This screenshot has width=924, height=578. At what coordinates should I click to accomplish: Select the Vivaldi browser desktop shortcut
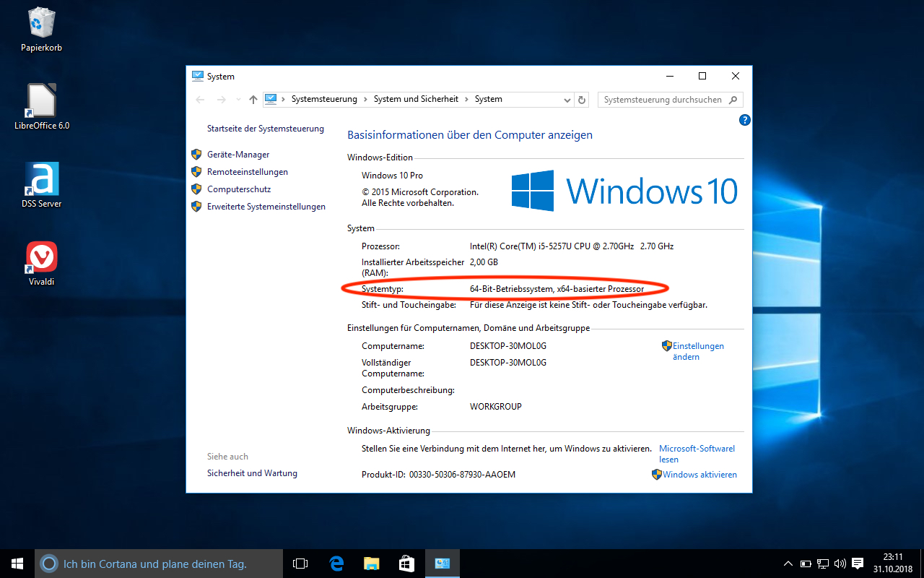coord(41,263)
